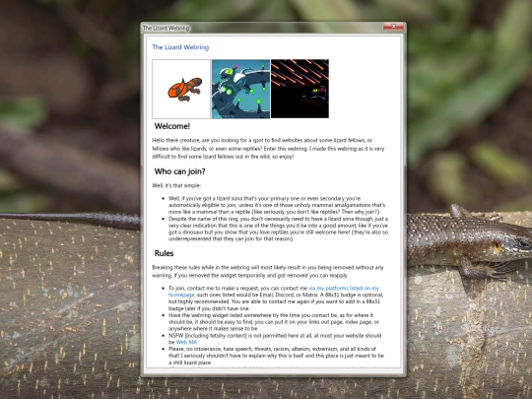Viewport: 532px width, 399px height.
Task: Click the Rules heading
Action: click(x=164, y=253)
